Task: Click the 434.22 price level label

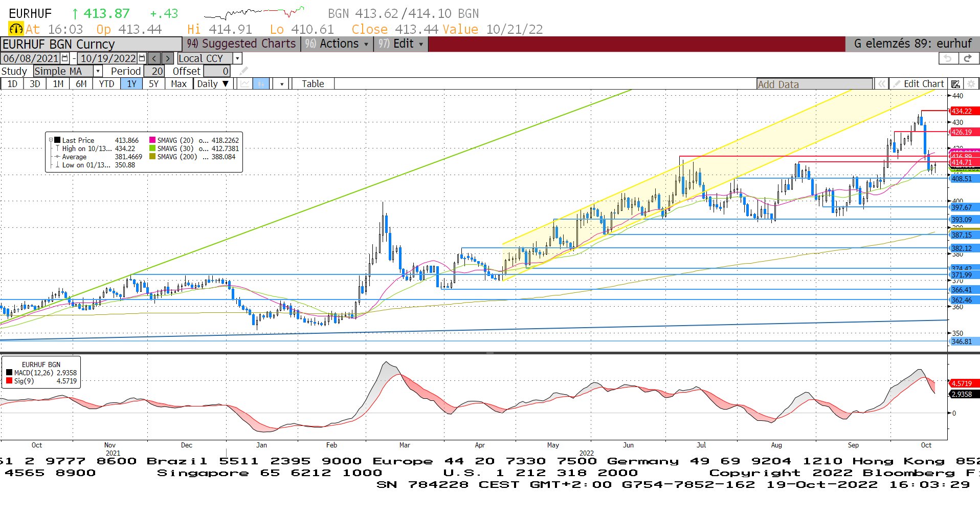Action: click(x=964, y=111)
